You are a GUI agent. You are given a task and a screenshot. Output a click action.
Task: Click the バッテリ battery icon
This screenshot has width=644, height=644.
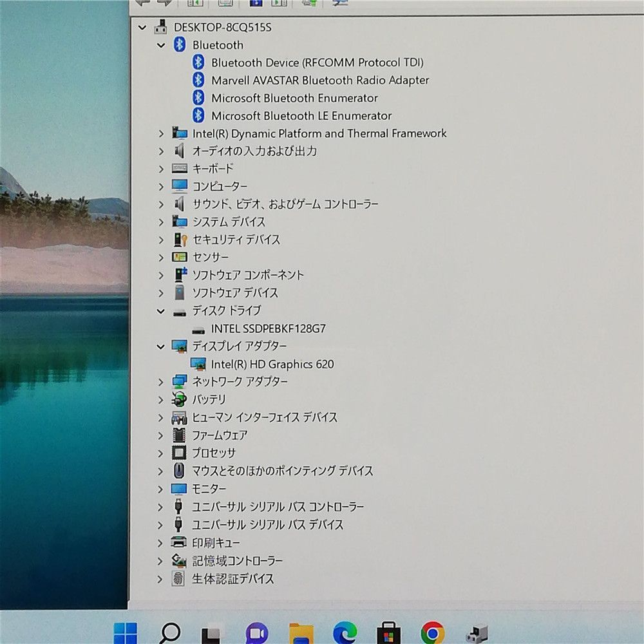pyautogui.click(x=180, y=399)
